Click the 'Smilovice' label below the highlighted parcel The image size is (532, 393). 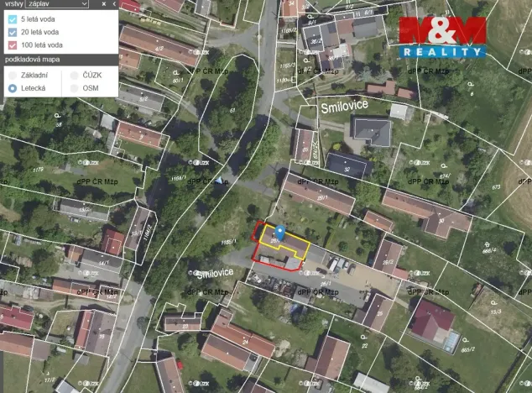pyautogui.click(x=215, y=273)
